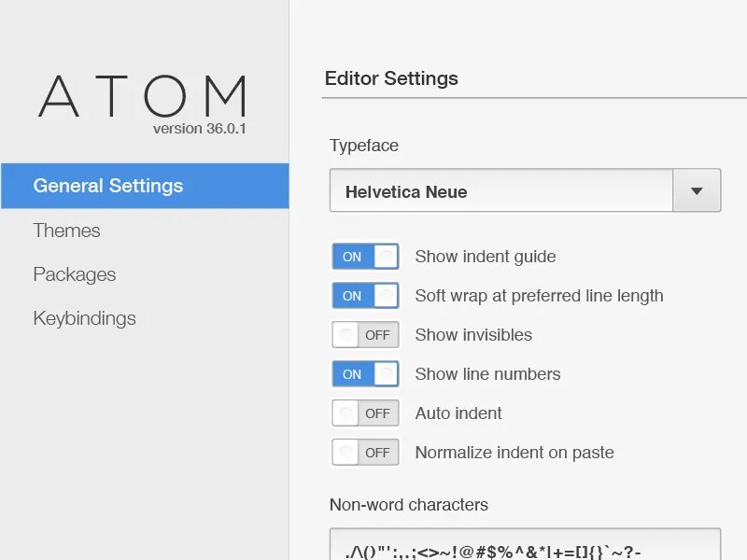
Task: Click the Auto indent label text
Action: coord(458,413)
